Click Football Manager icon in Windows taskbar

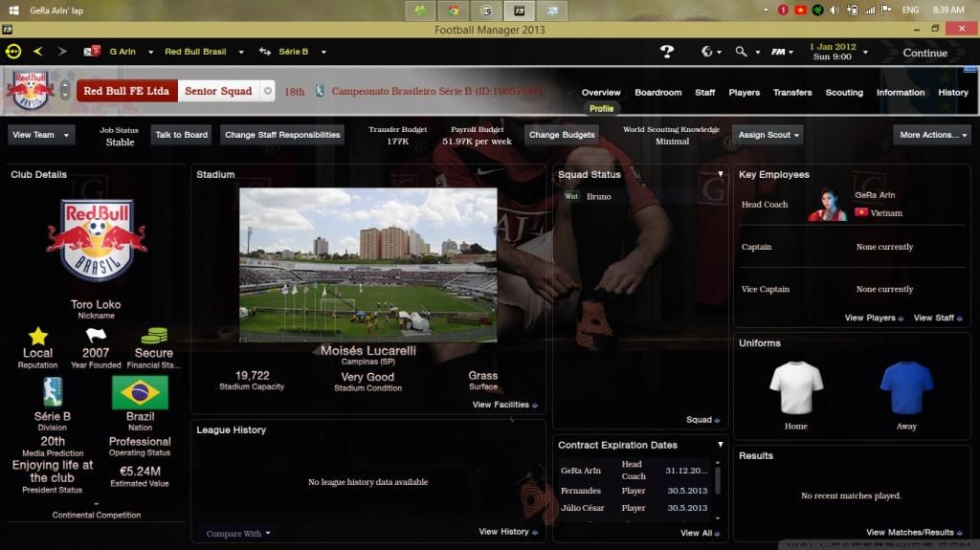pyautogui.click(x=520, y=11)
